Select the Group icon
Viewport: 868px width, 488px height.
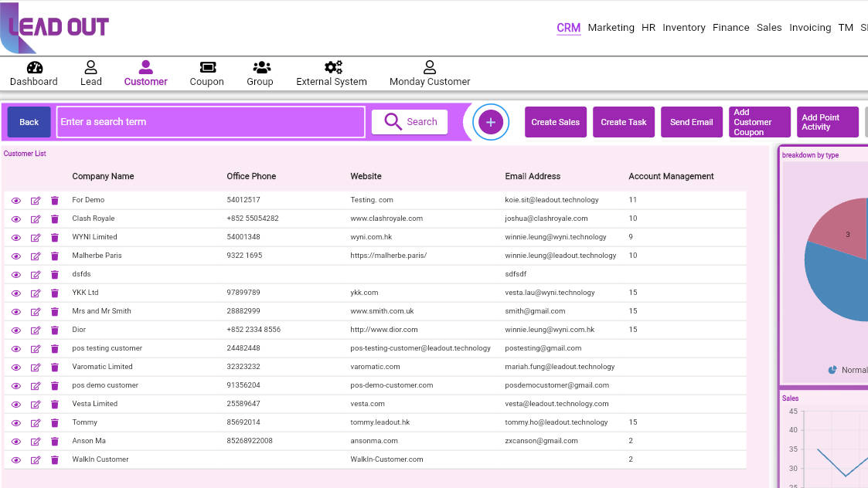(260, 73)
